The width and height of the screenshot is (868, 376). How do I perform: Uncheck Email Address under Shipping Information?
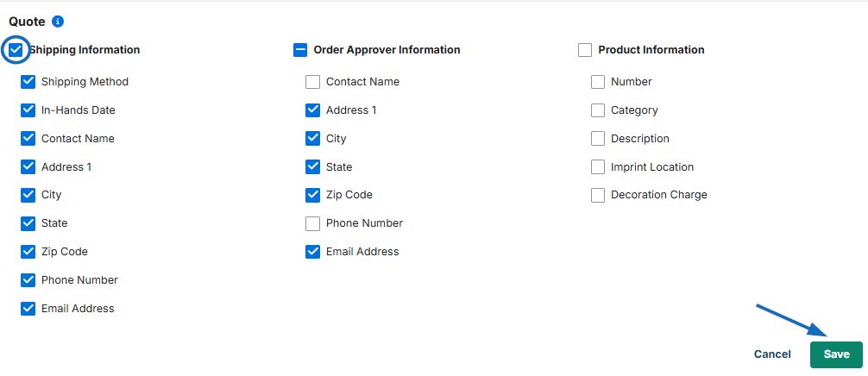coord(28,309)
